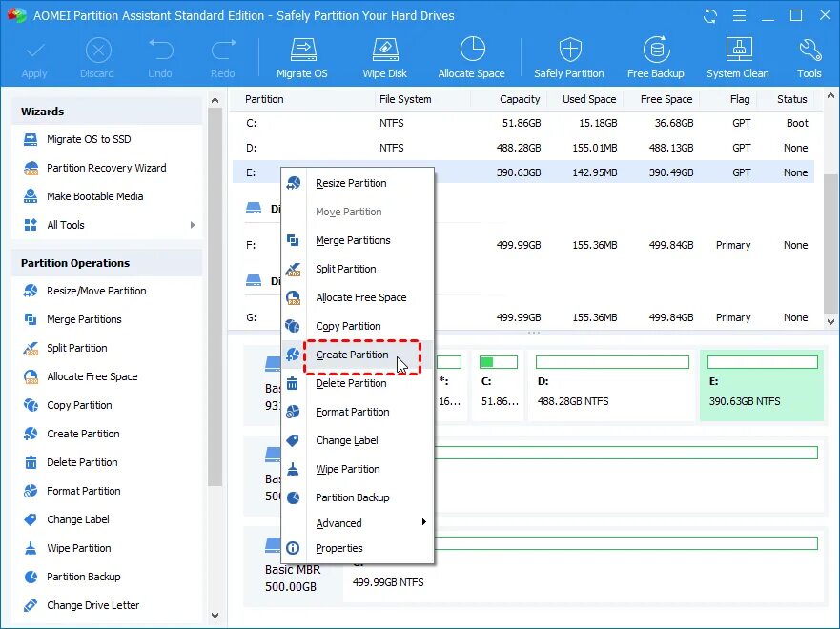
Task: Click the C: 51.86 disk map block
Action: 498,385
